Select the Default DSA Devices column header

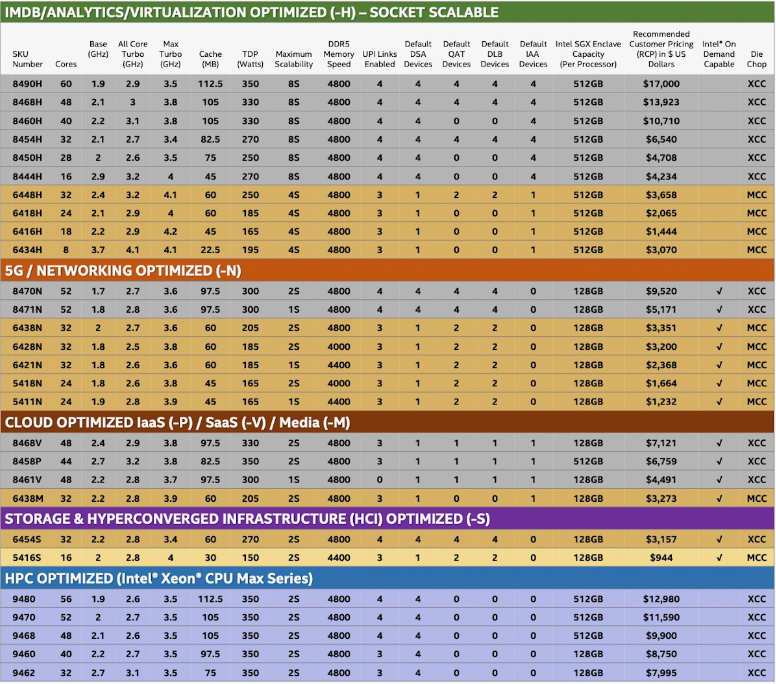[418, 54]
